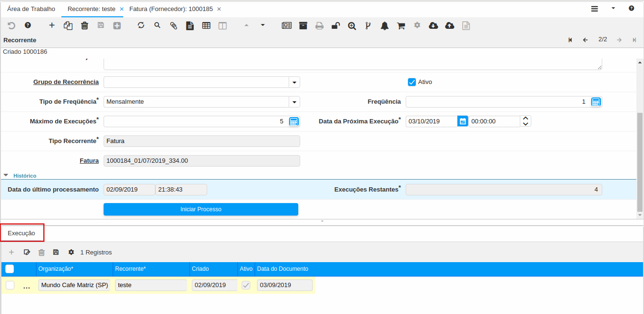644x314 pixels.
Task: Collapse the Histórico section
Action: click(6, 176)
